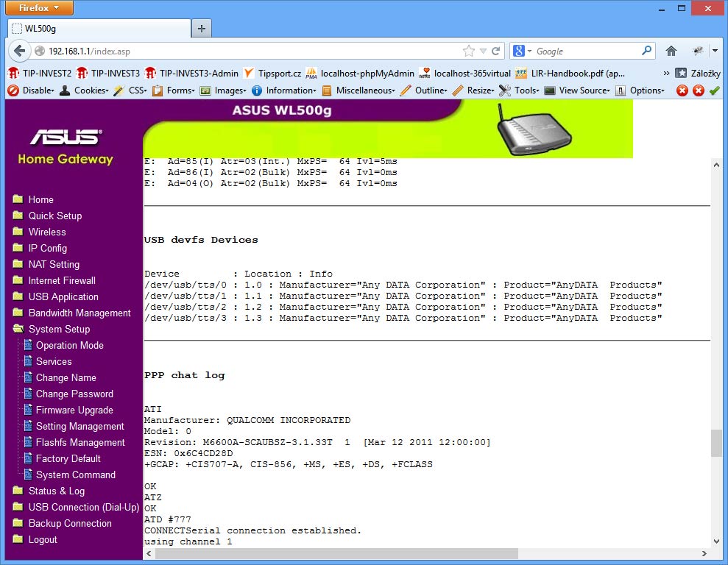Screen dimensions: 728x565
Task: Expand the Wireless menu folder
Action: click(x=46, y=232)
